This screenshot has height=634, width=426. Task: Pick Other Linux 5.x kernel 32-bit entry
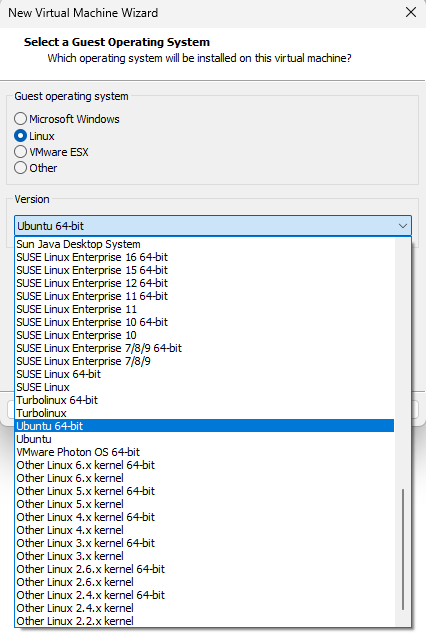point(205,504)
